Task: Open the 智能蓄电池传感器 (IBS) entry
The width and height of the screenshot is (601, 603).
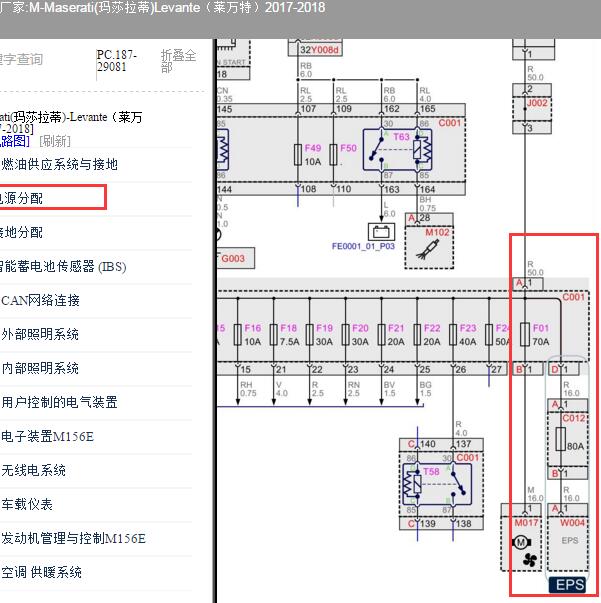Action: coord(63,267)
